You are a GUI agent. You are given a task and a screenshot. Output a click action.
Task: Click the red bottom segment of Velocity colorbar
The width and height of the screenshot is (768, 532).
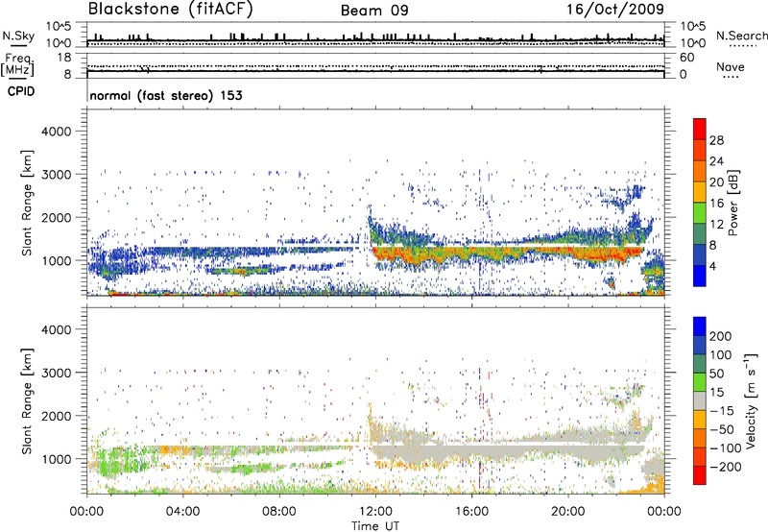point(700,475)
